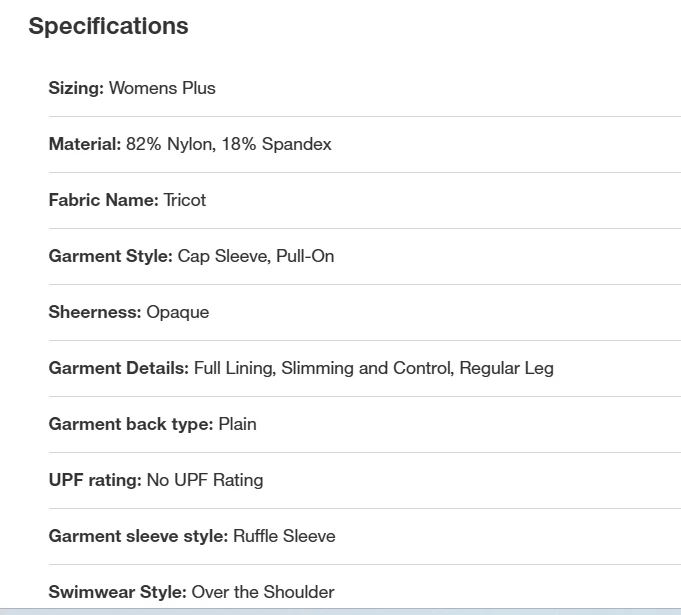The image size is (681, 615).
Task: Click the Sheerness label
Action: 95,312
